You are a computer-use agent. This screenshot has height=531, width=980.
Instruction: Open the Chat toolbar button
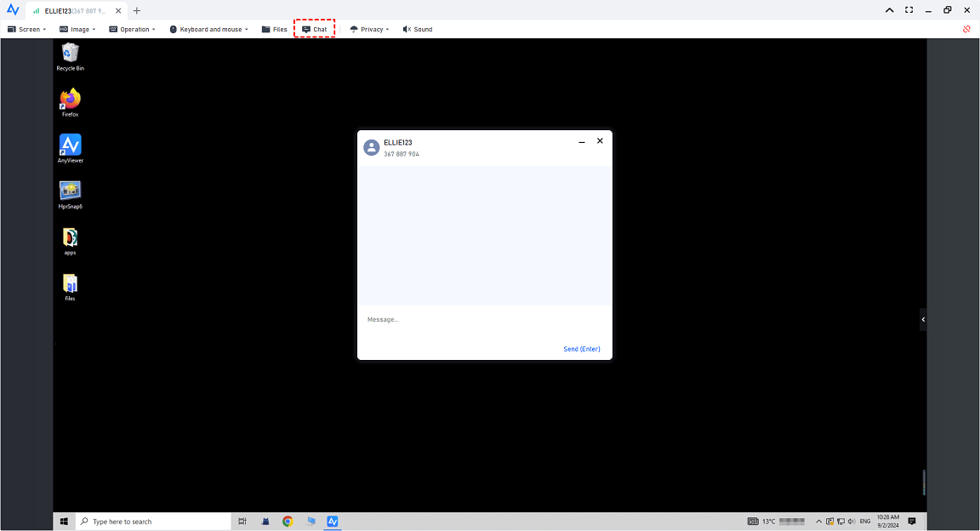[315, 30]
